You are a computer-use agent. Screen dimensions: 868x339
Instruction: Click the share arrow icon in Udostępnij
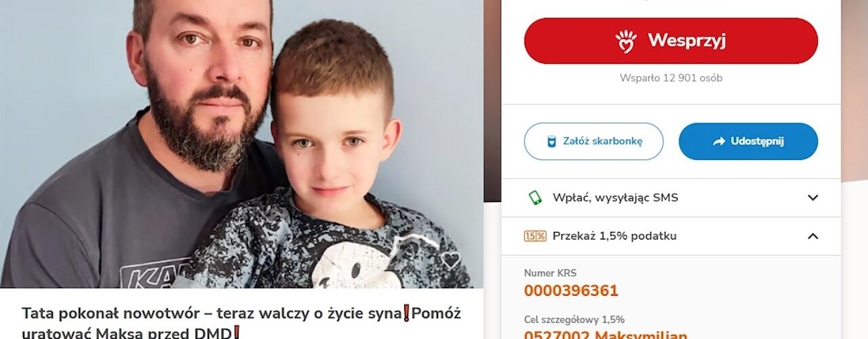[x=719, y=142]
